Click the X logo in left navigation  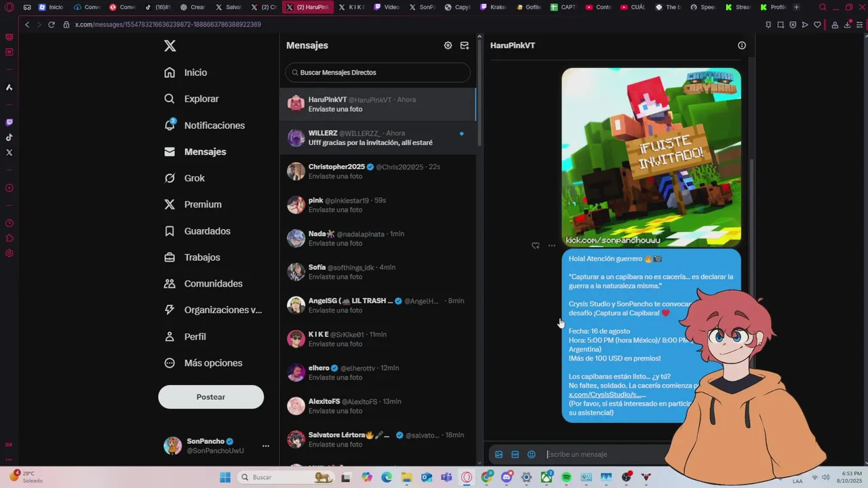170,45
